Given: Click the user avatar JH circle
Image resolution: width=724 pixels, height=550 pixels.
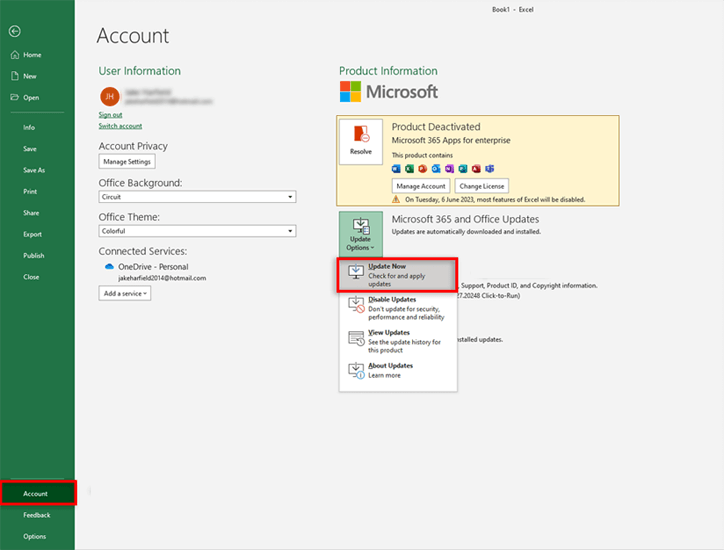Looking at the screenshot, I should point(108,96).
